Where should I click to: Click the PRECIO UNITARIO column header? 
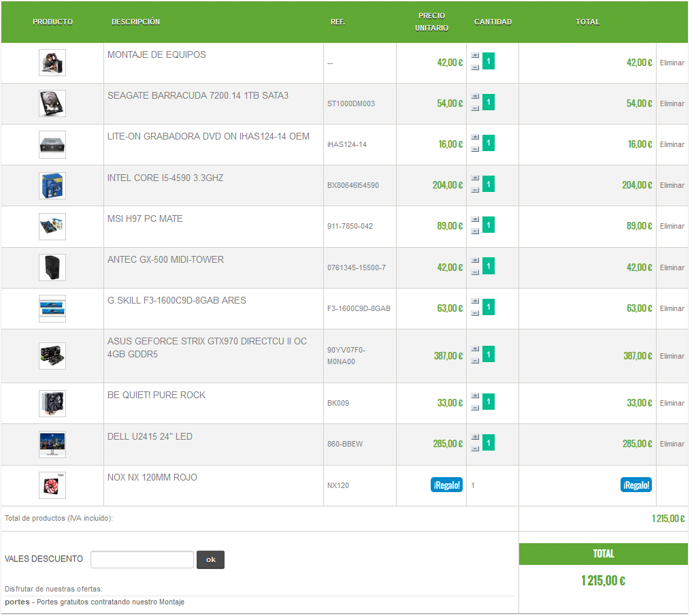point(433,22)
